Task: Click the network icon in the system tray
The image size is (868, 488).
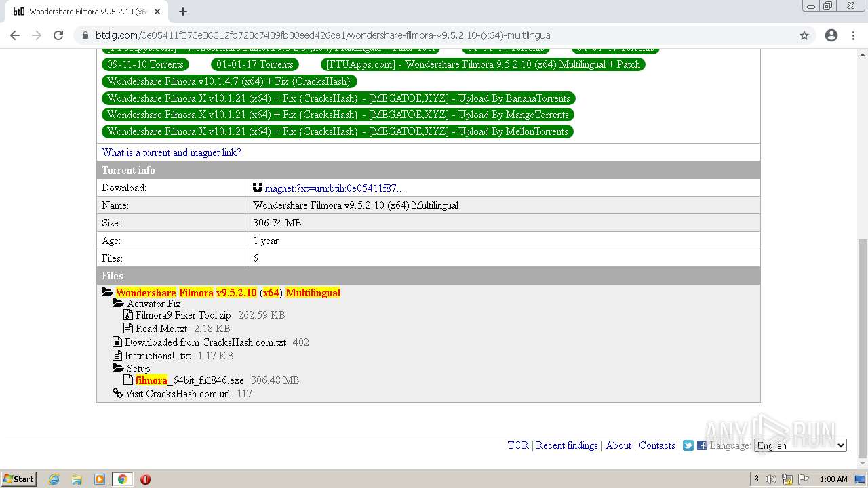Action: 787,479
